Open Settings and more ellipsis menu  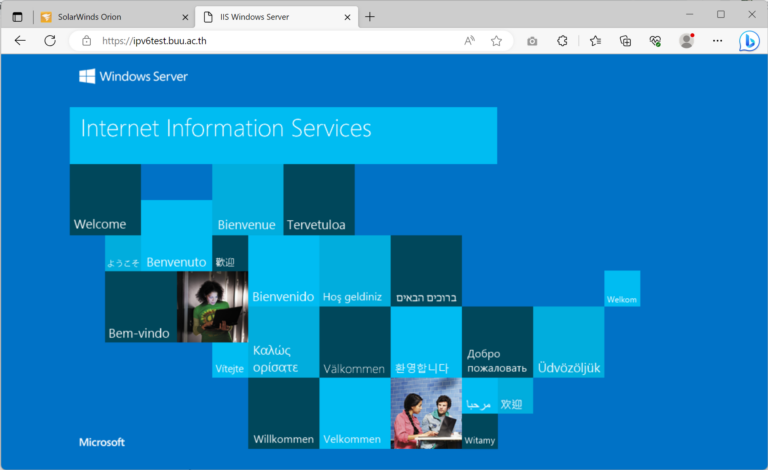click(x=717, y=41)
